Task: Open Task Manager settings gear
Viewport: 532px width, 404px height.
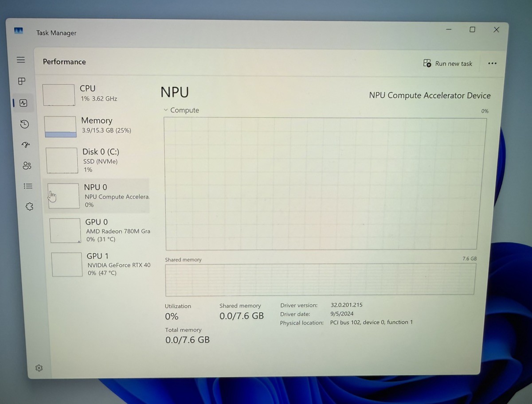Action: [x=39, y=368]
